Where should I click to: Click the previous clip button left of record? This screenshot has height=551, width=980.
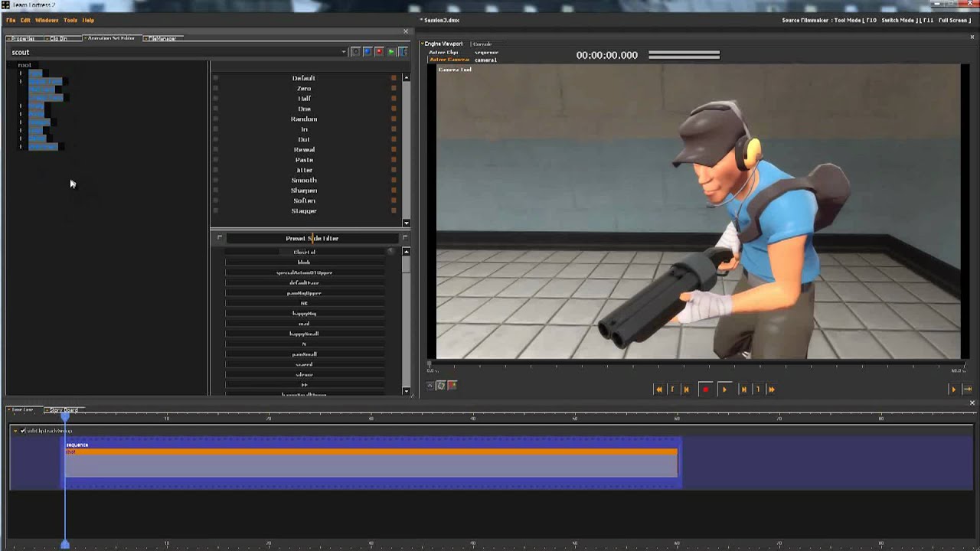(x=686, y=390)
